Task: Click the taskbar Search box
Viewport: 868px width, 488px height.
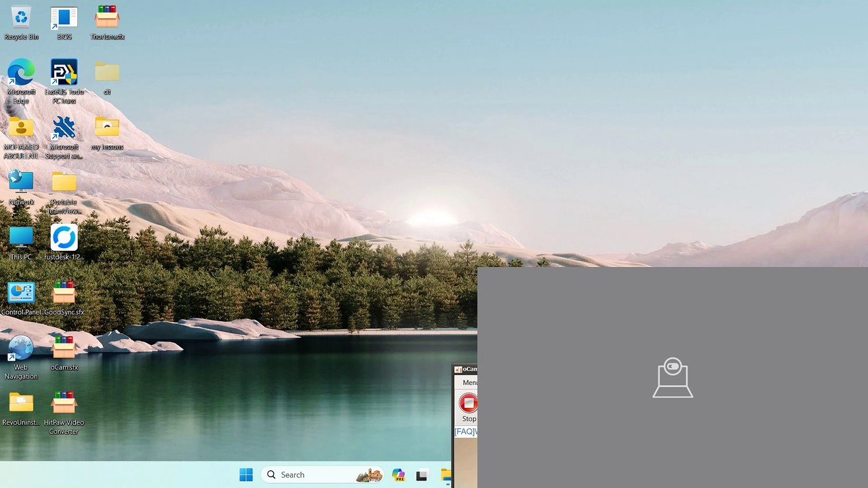Action: pyautogui.click(x=322, y=474)
